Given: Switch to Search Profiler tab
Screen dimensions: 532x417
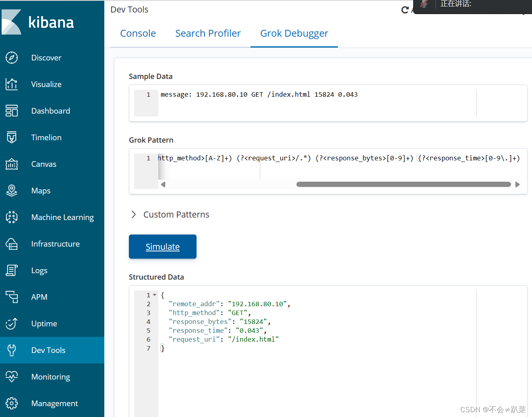Looking at the screenshot, I should [x=208, y=33].
